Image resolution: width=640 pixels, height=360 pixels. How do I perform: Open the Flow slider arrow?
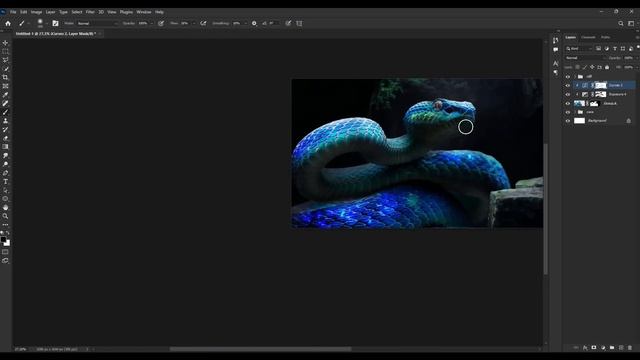coord(193,24)
